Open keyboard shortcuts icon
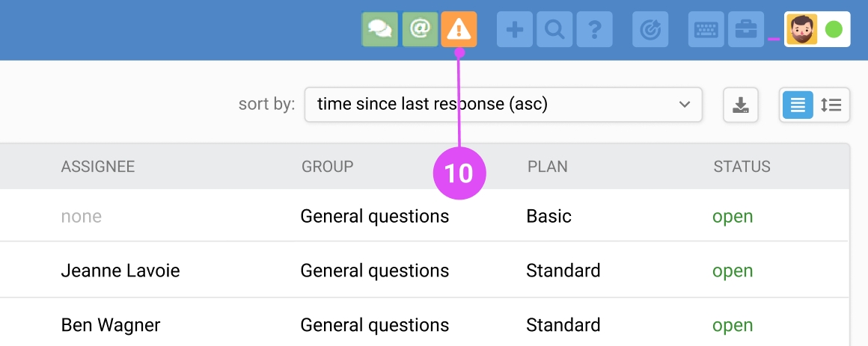This screenshot has width=868, height=346. coord(706,29)
